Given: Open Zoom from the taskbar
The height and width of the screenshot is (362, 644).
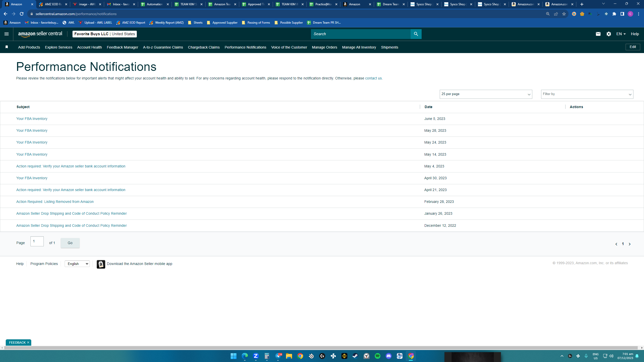Looking at the screenshot, I should [x=256, y=356].
